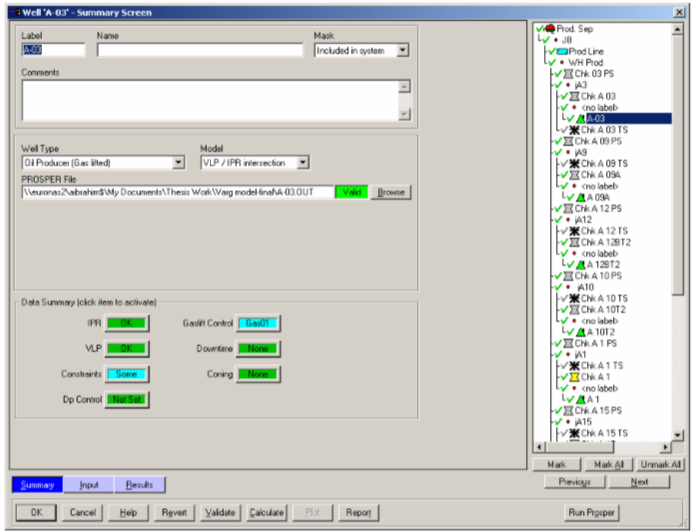Select the Chk A 1 TS inline icon
Screen dimensions: 694x532
tap(574, 366)
